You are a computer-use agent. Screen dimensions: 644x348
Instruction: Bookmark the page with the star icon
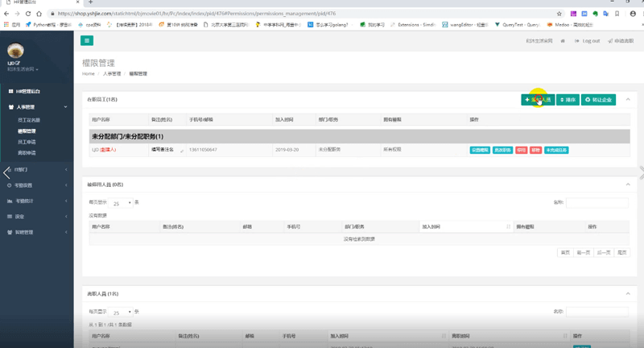coord(559,14)
